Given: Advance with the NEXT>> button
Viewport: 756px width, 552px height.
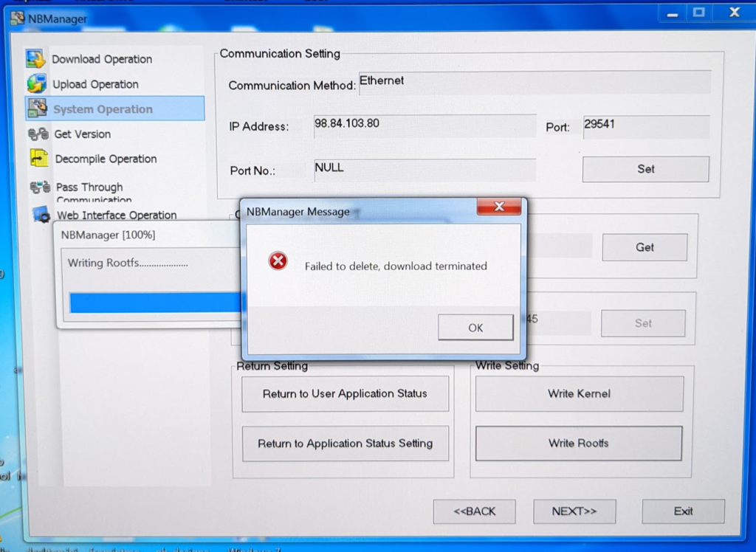Looking at the screenshot, I should (574, 511).
